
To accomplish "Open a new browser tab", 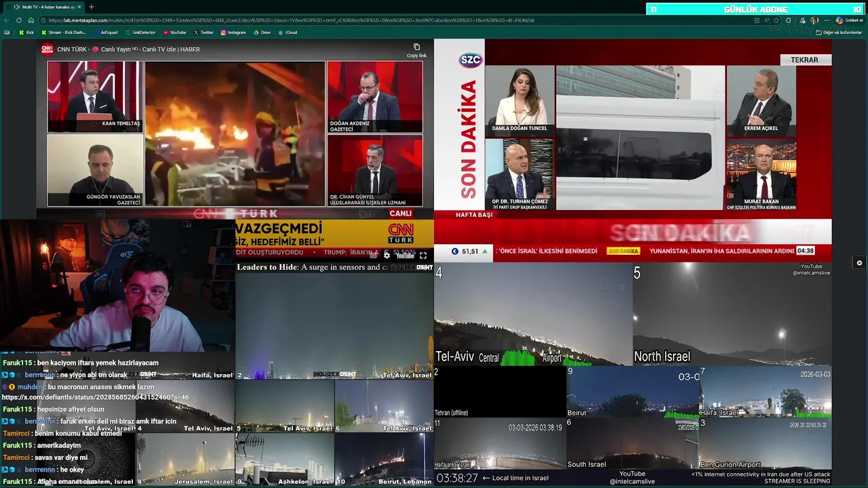I will (x=92, y=7).
